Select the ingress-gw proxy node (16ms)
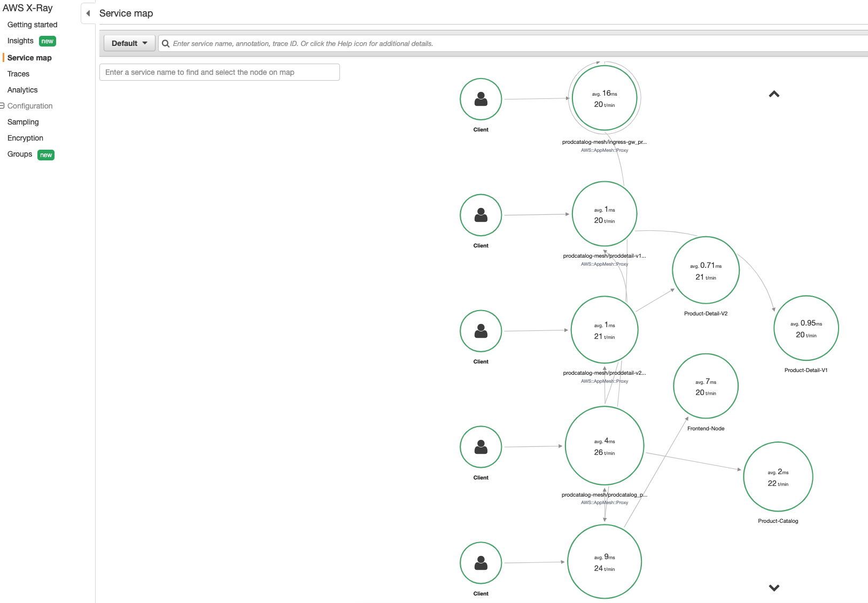Screen dimensions: 868x603 604,98
